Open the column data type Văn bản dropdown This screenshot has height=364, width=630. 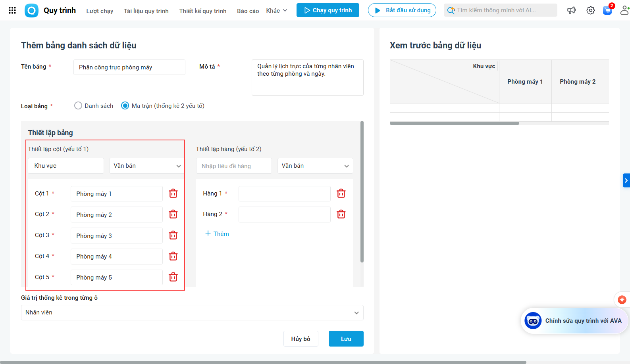click(147, 166)
